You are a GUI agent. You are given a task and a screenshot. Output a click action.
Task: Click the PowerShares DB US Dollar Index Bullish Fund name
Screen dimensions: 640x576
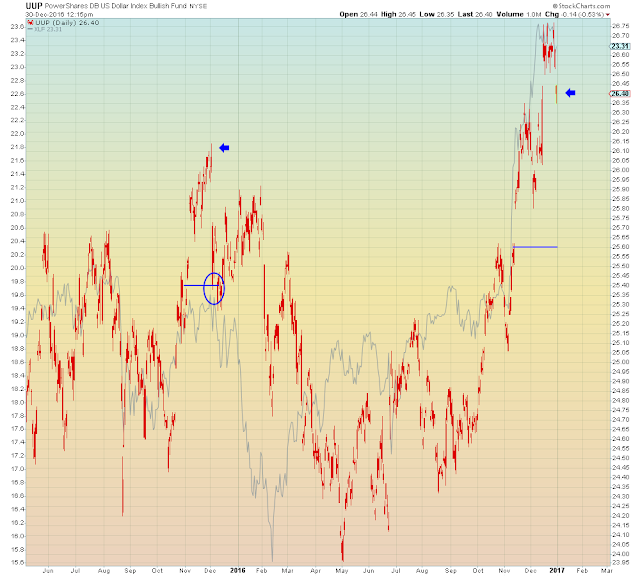coord(116,6)
